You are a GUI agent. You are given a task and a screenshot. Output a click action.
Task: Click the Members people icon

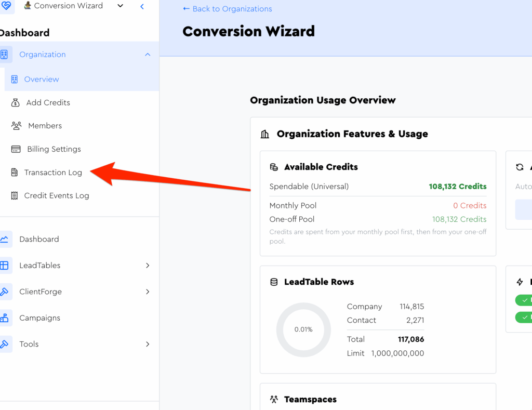coord(17,126)
